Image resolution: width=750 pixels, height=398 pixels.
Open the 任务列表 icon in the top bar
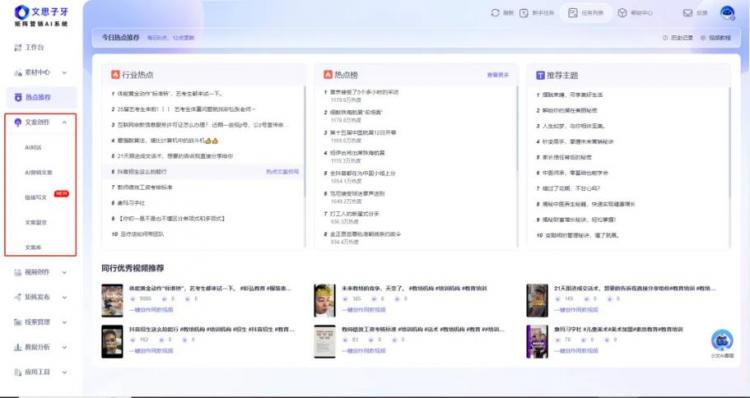click(573, 13)
